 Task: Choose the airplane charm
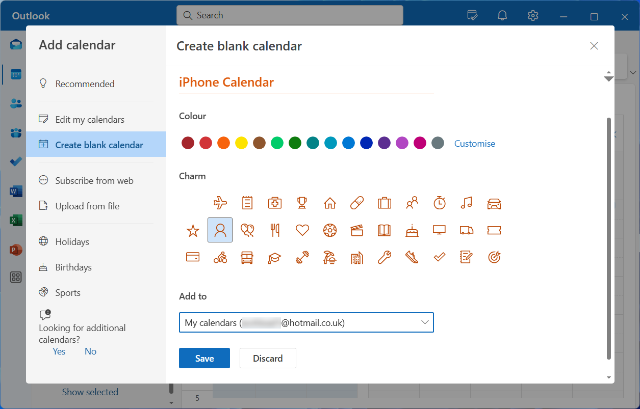[220, 202]
